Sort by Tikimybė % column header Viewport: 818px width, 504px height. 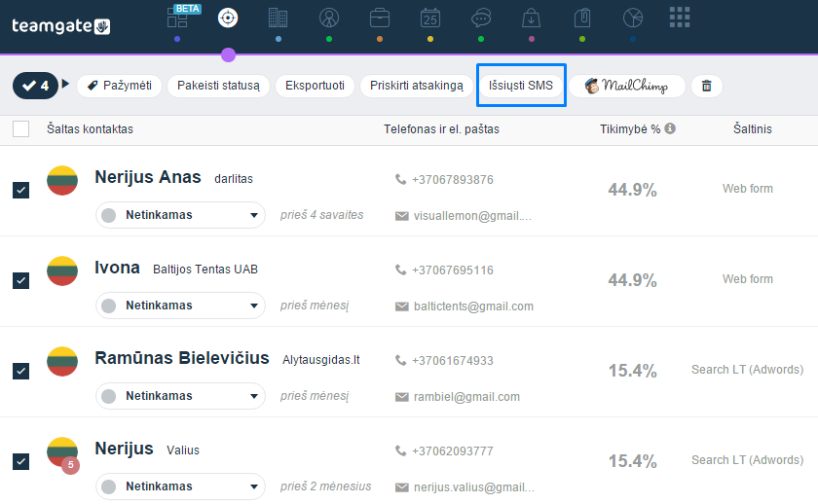[630, 128]
